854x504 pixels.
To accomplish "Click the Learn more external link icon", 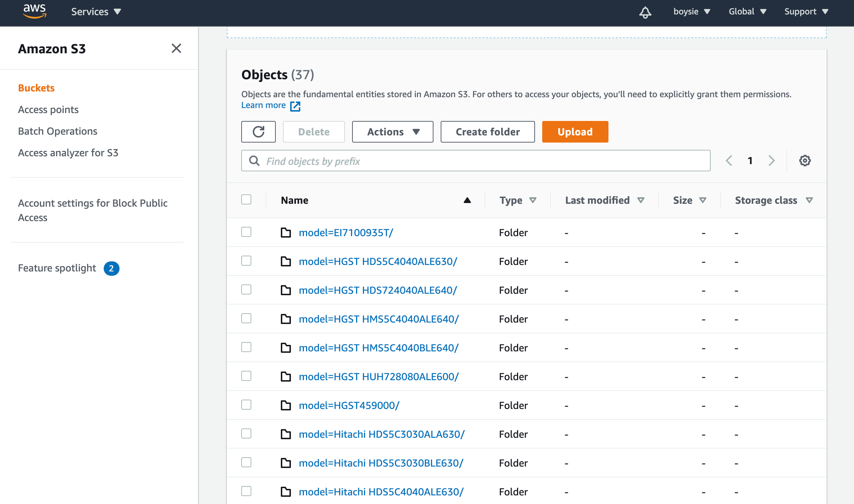I will (295, 106).
